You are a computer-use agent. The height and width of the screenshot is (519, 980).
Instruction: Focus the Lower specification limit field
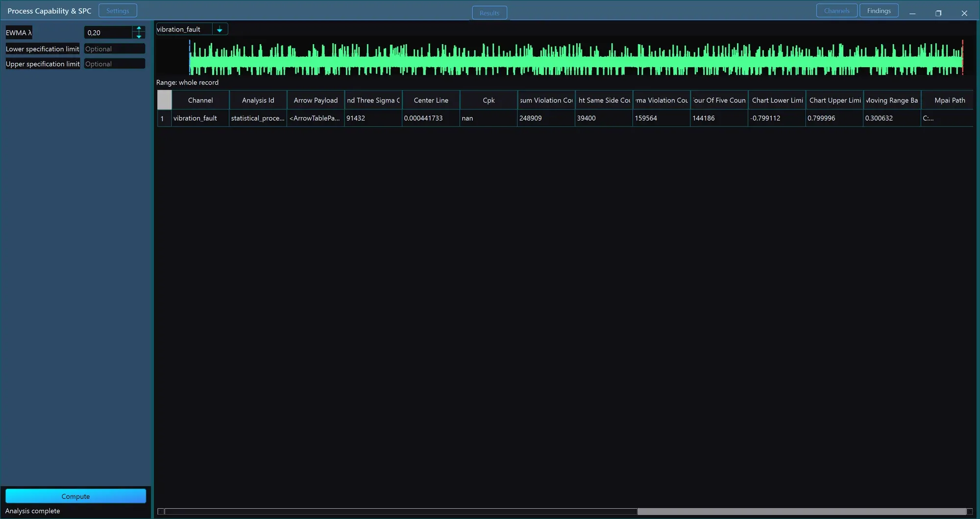pos(115,49)
